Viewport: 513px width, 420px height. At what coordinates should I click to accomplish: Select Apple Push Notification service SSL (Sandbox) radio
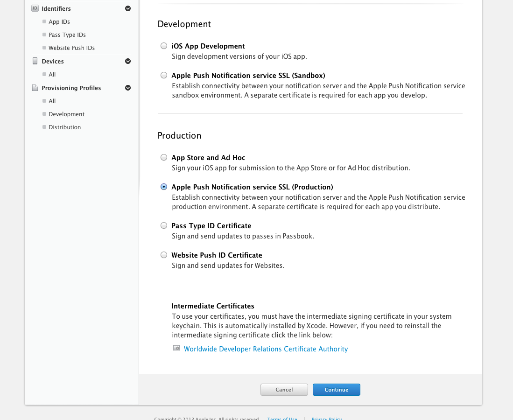pos(164,75)
